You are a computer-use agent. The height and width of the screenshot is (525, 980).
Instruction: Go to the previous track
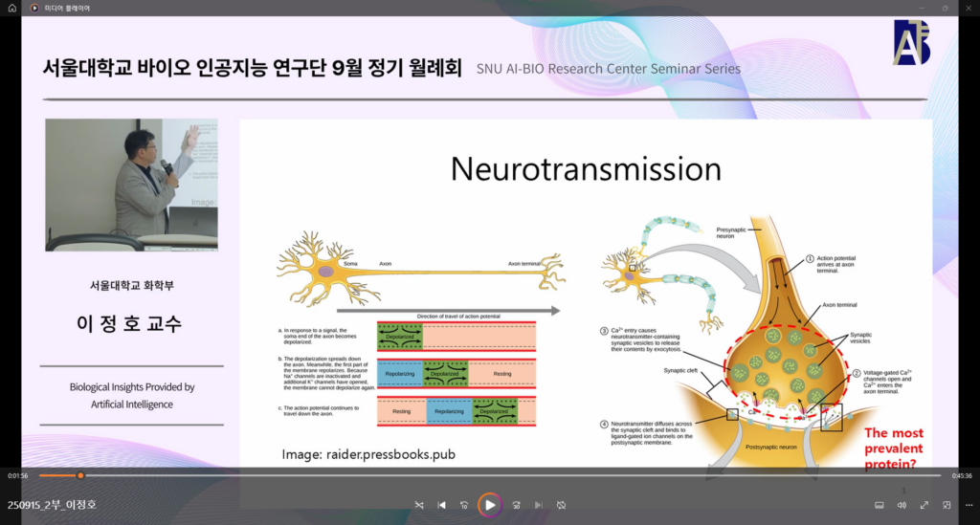click(x=441, y=505)
